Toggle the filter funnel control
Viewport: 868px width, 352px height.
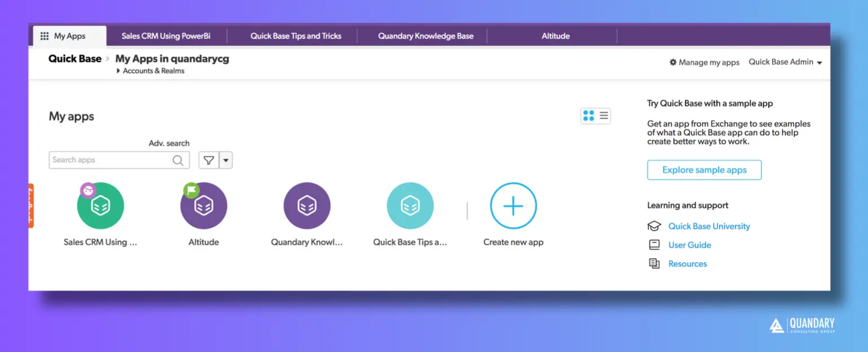[x=208, y=160]
